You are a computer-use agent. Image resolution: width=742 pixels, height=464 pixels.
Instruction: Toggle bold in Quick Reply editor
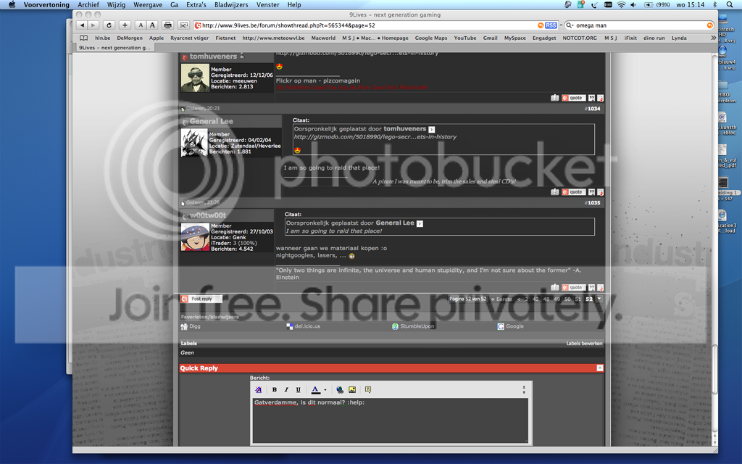click(x=274, y=390)
